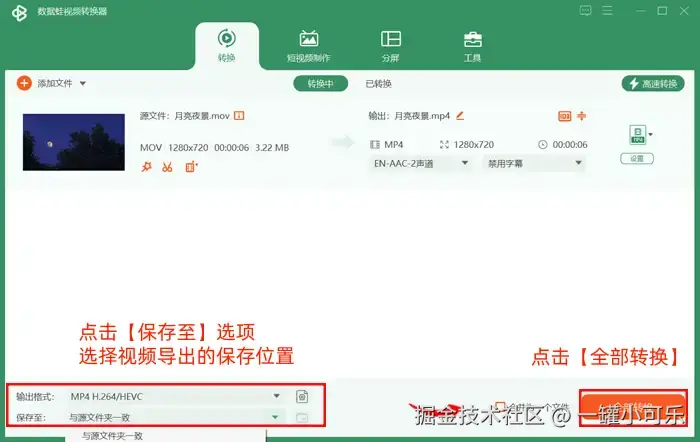Open the orange edit-video icon next to scissors
The image size is (700, 442).
[192, 167]
